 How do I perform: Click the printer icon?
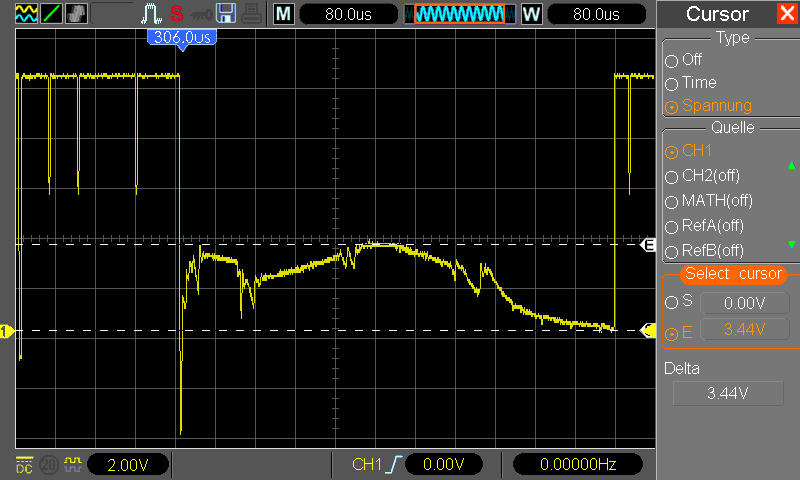pos(252,14)
